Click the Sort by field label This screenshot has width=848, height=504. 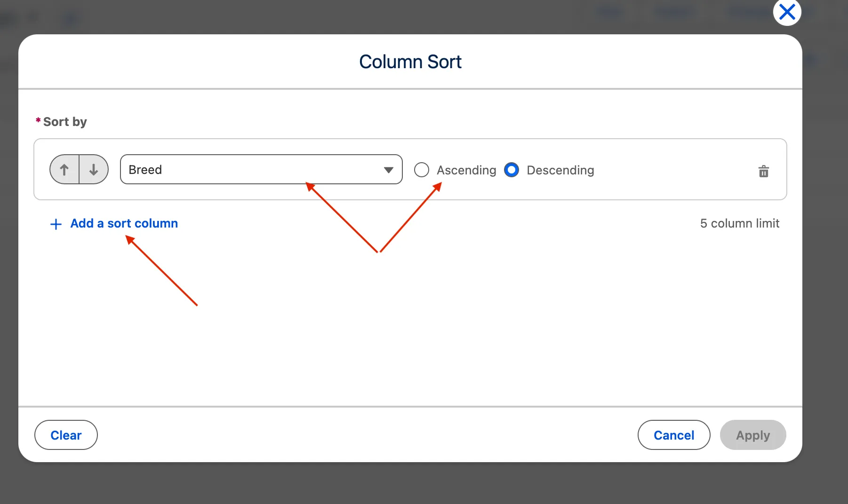click(x=64, y=122)
